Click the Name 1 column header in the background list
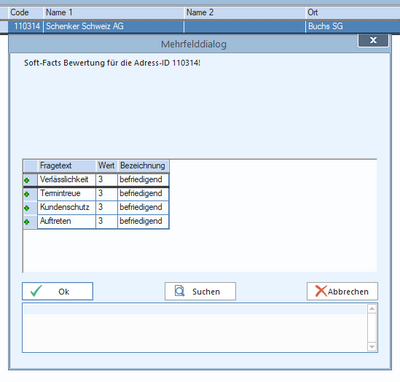Image resolution: width=400 pixels, height=382 pixels. [114, 13]
